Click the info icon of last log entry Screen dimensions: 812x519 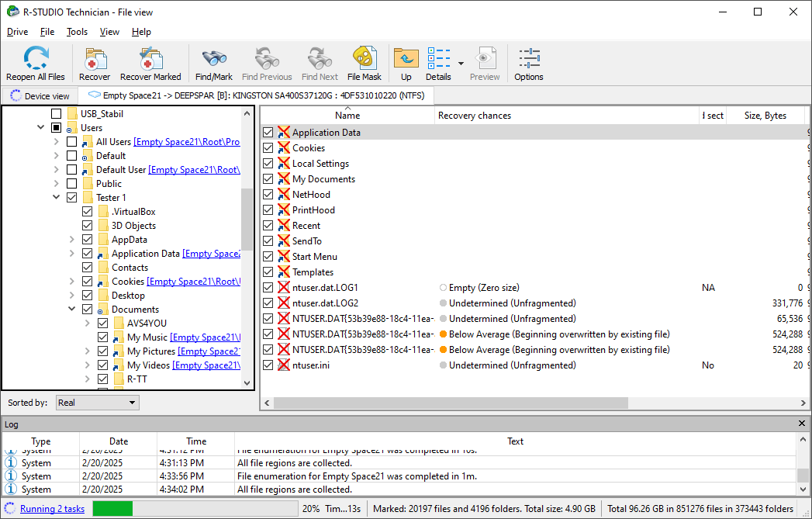point(11,489)
